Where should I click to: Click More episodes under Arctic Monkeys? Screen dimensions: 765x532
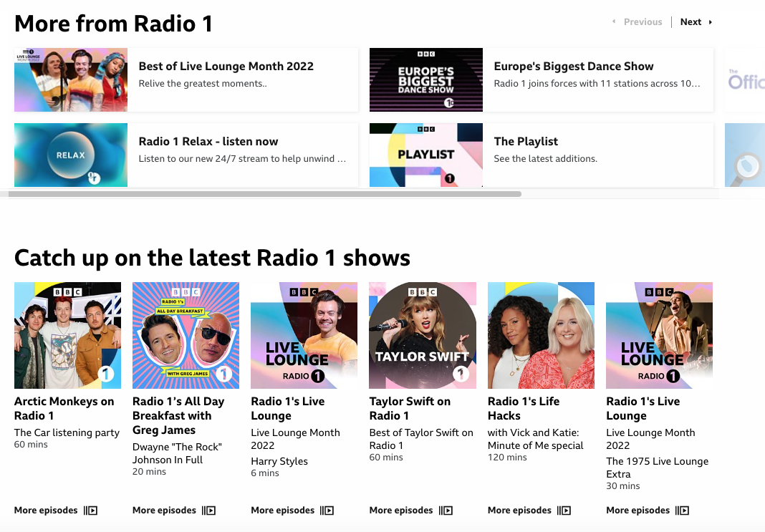[46, 511]
